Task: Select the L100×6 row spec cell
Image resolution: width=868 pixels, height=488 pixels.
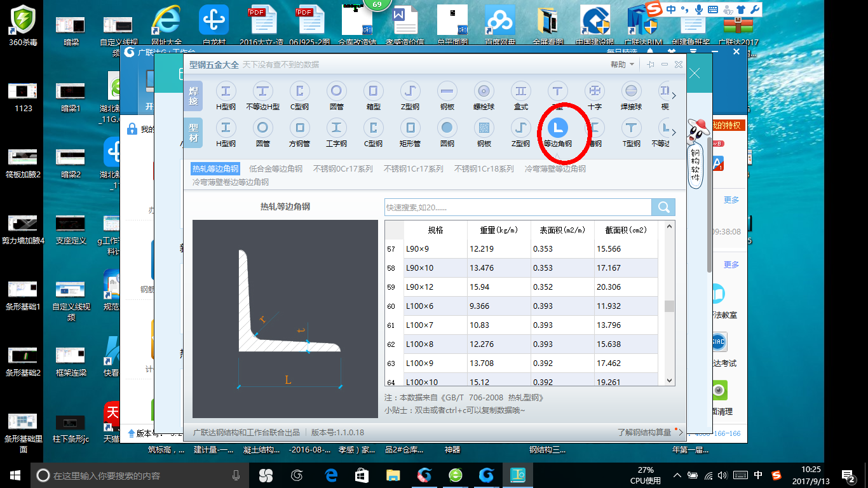Action: pos(435,306)
